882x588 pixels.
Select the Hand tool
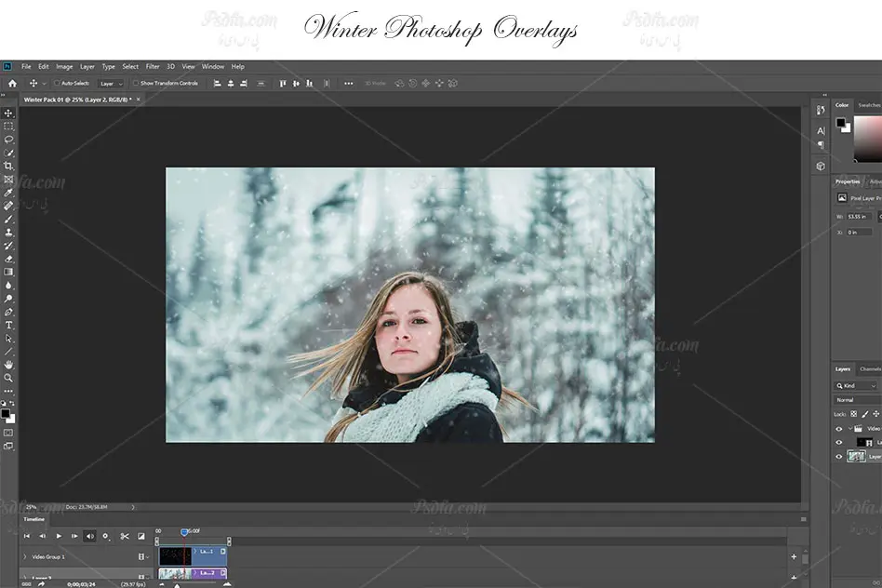[8, 366]
